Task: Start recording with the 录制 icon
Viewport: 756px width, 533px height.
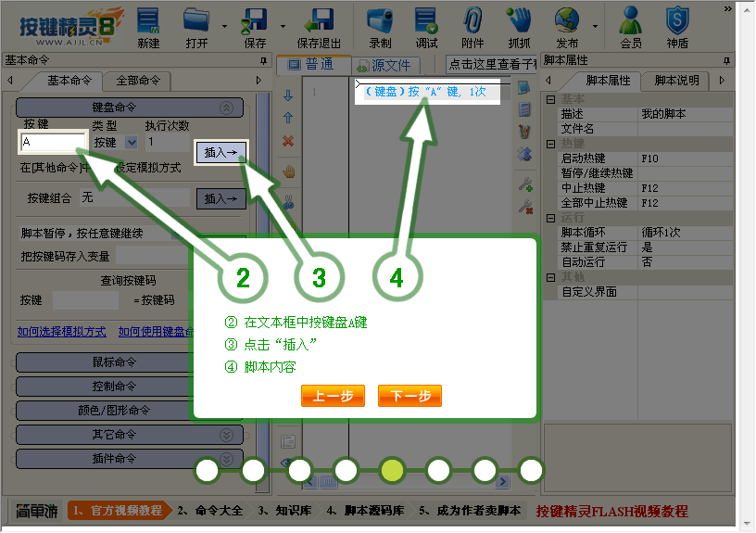Action: coord(380,28)
